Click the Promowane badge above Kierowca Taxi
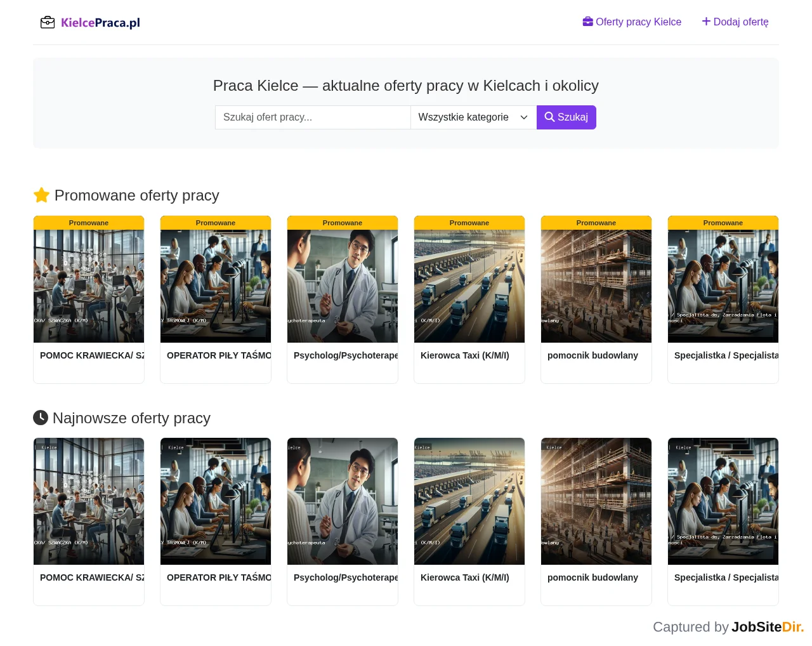The image size is (812, 646). pos(469,223)
